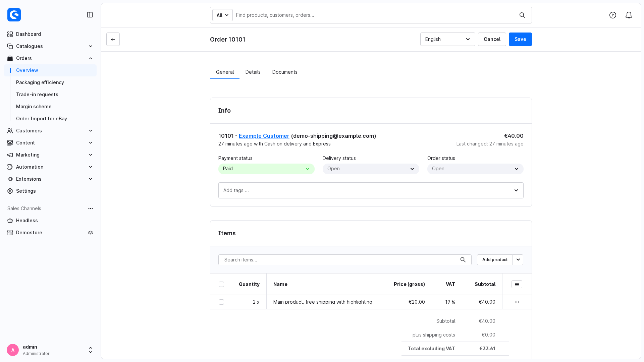
Task: Open notifications bell icon
Action: point(629,15)
